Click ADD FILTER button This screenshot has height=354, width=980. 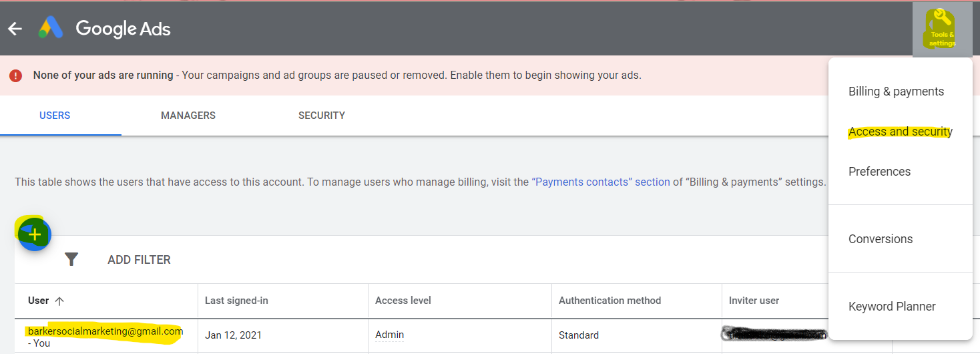139,260
